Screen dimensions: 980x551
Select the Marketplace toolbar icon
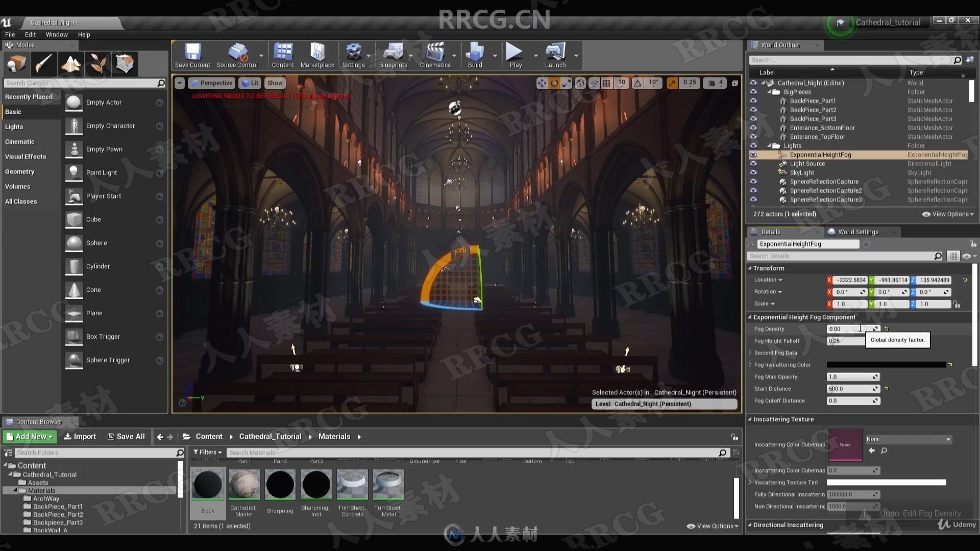click(316, 55)
